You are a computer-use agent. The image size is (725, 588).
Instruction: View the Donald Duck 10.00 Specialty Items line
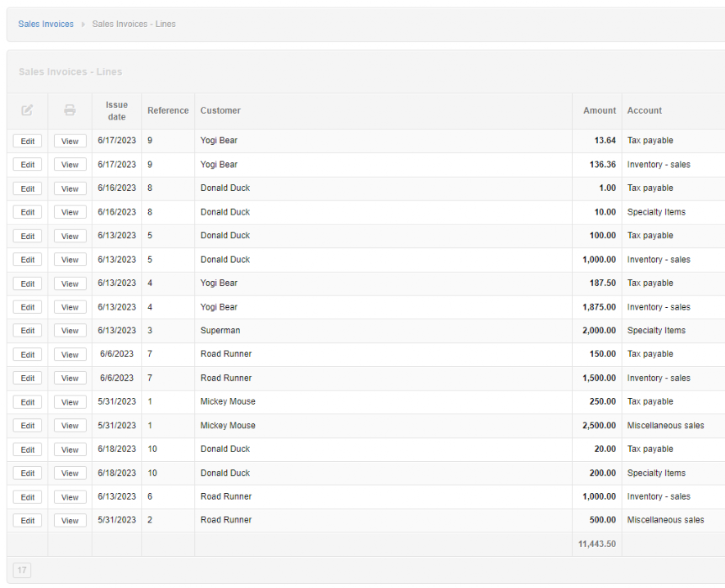[70, 212]
